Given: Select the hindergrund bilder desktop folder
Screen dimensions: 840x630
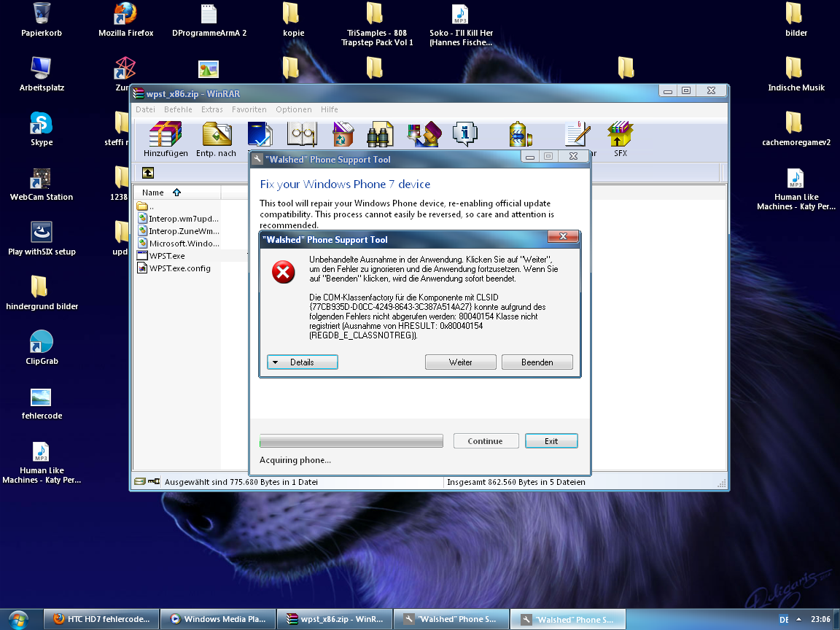Looking at the screenshot, I should pyautogui.click(x=42, y=293).
